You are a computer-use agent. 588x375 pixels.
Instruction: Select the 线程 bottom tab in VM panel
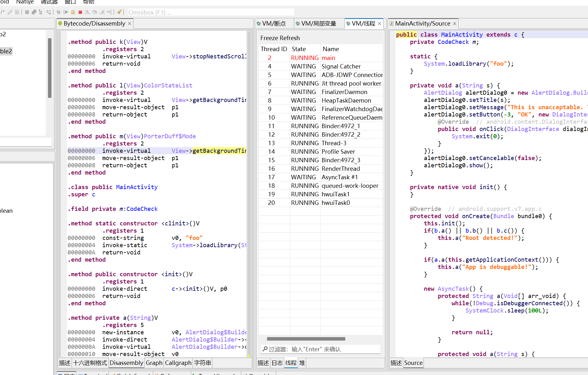pyautogui.click(x=291, y=363)
